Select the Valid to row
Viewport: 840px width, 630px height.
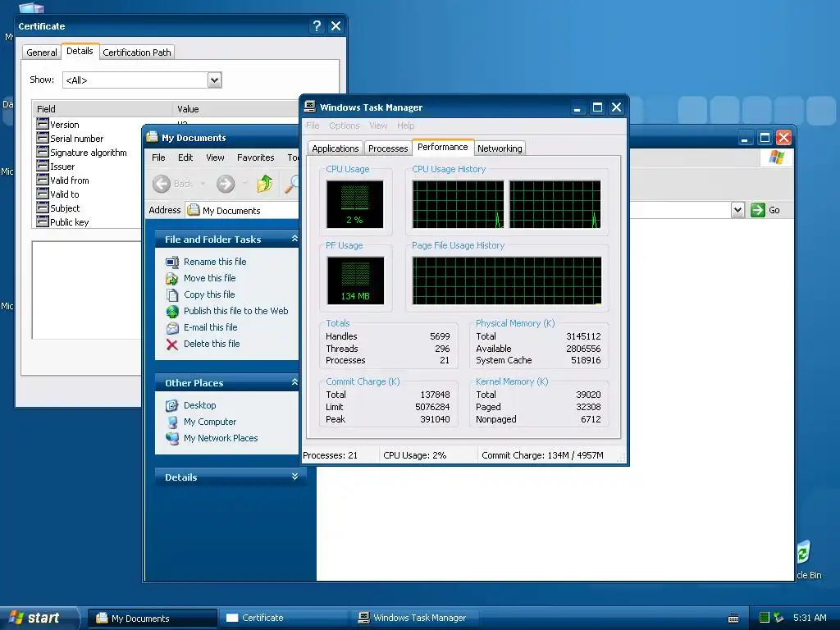point(89,194)
